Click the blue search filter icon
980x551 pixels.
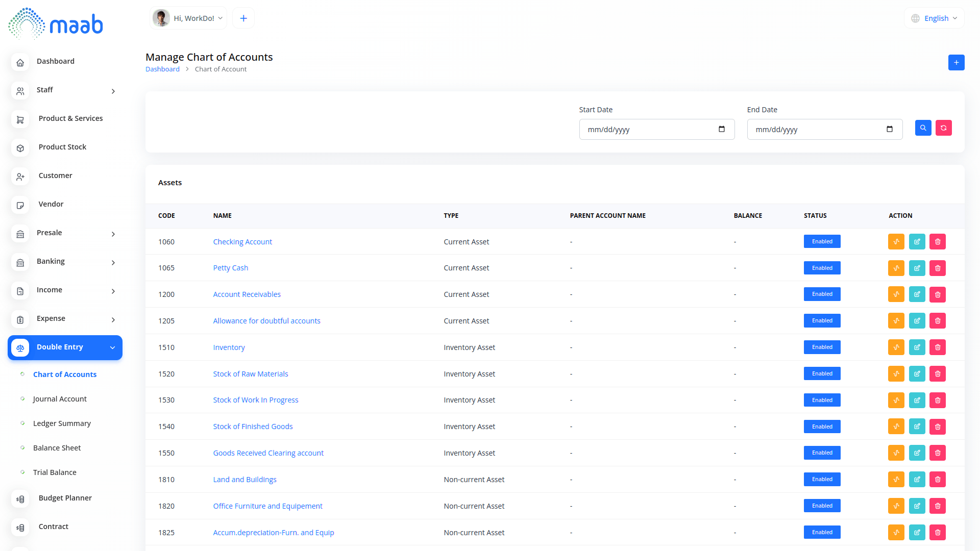pos(923,128)
